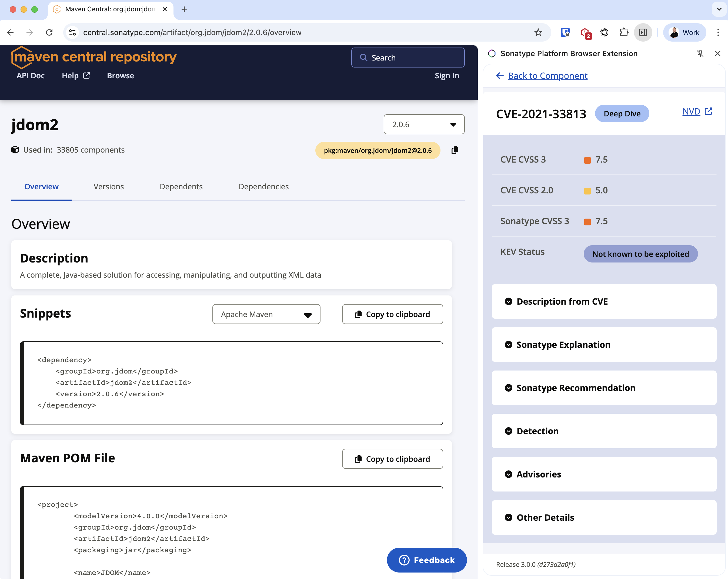Open the Help external link
Image resolution: width=728 pixels, height=579 pixels.
(76, 76)
